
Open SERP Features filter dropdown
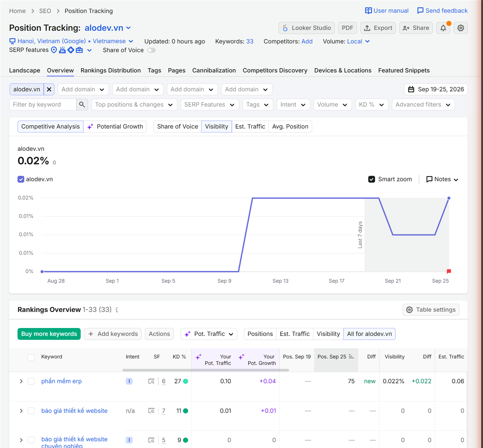pos(210,104)
